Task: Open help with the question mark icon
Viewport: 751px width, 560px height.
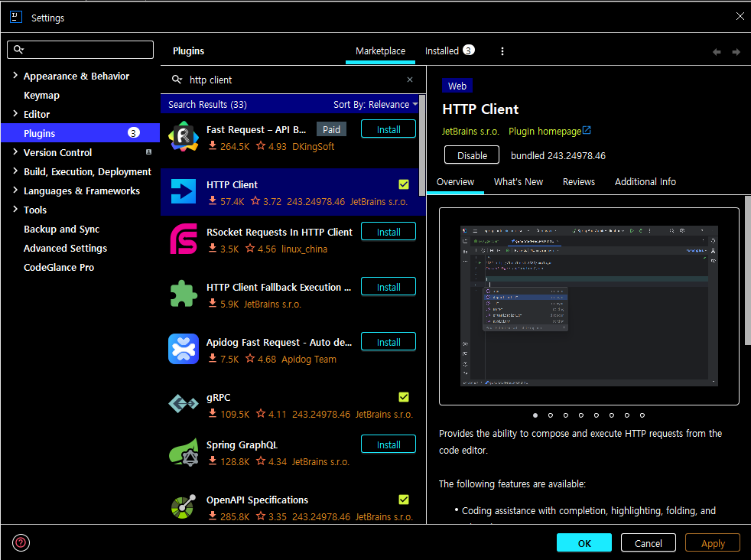Action: coord(21,542)
